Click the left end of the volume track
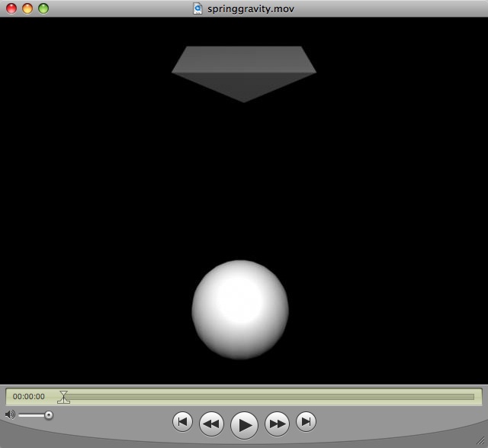Viewport: 488px width, 448px height. (21, 415)
